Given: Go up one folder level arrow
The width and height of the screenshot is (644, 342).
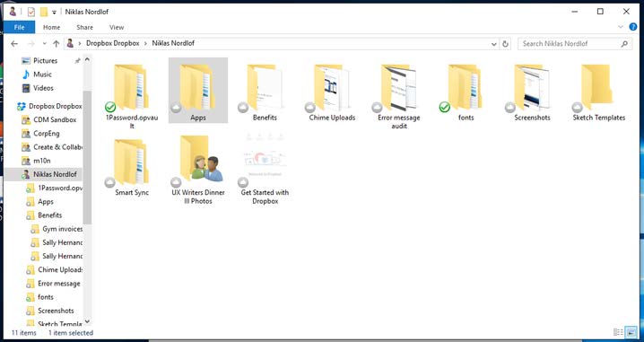Looking at the screenshot, I should [57, 44].
